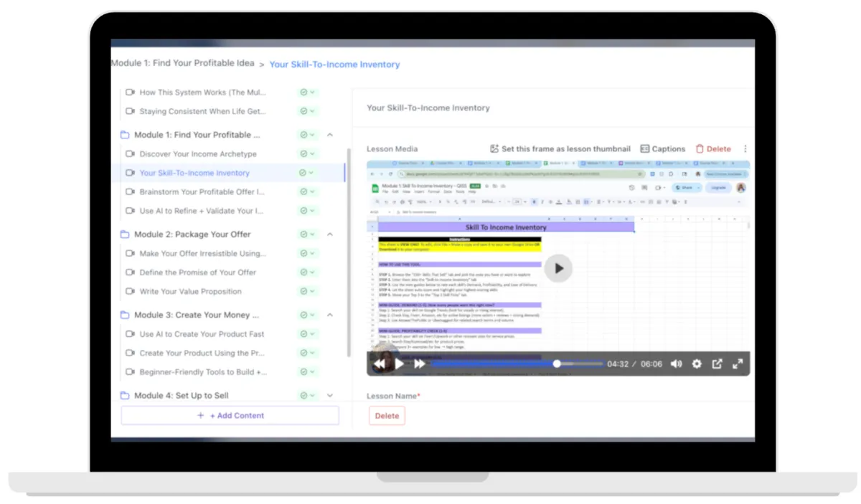Collapse Module 1: Find Your Profitable section
Screen dimensions: 861x504
330,135
